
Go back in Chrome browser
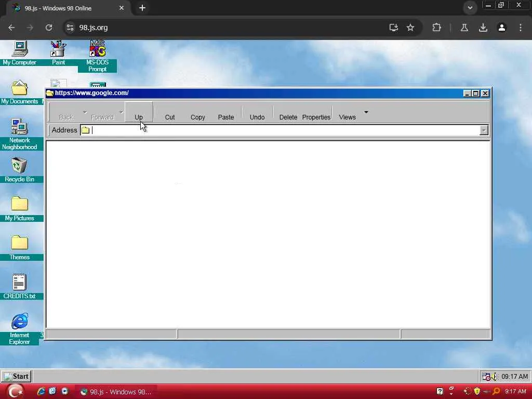point(11,28)
